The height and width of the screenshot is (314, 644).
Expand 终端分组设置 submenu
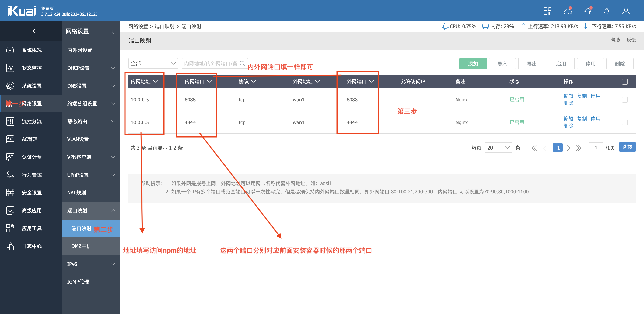pos(113,104)
